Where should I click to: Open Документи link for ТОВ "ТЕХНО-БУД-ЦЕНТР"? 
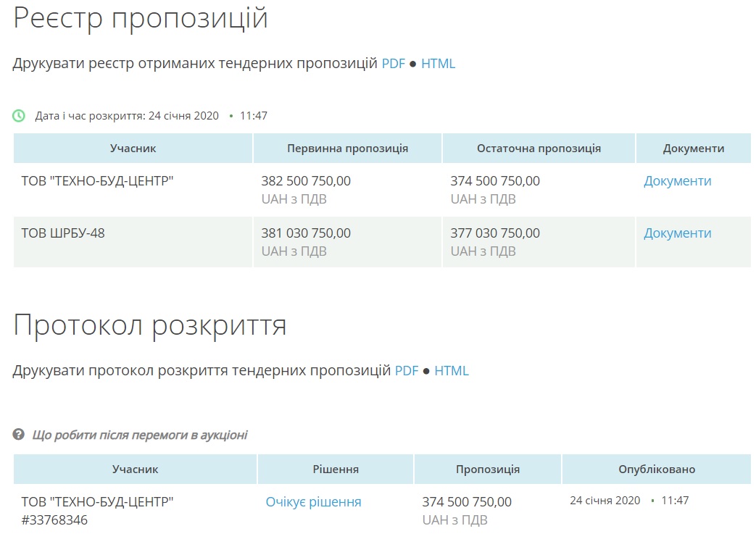[x=677, y=181]
